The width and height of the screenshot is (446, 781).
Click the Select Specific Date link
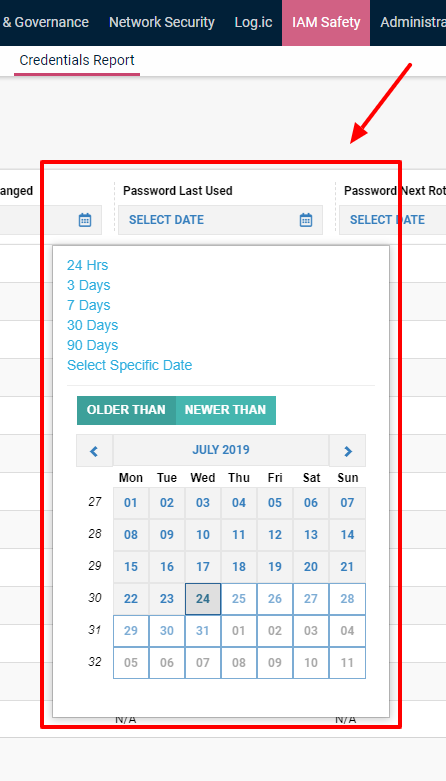click(x=130, y=365)
